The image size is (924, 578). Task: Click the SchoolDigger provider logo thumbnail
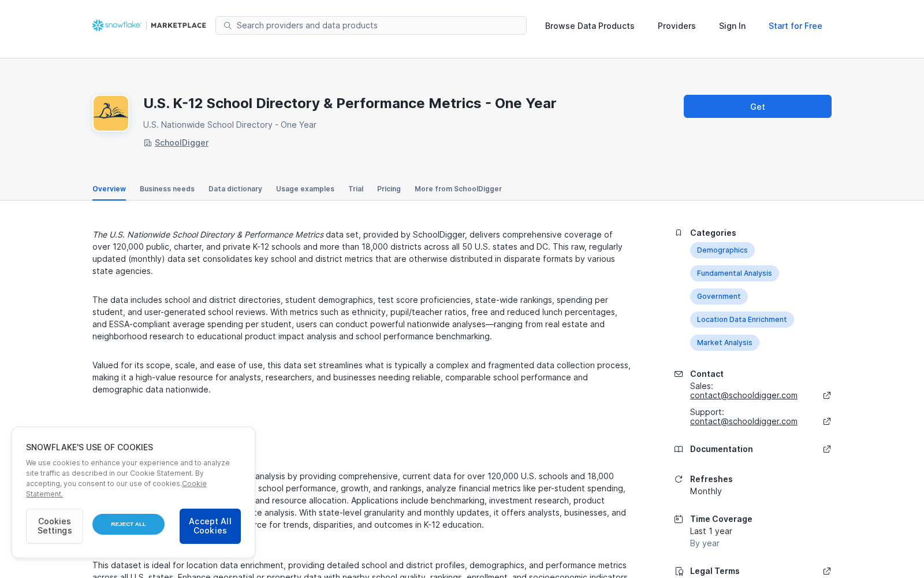click(111, 113)
